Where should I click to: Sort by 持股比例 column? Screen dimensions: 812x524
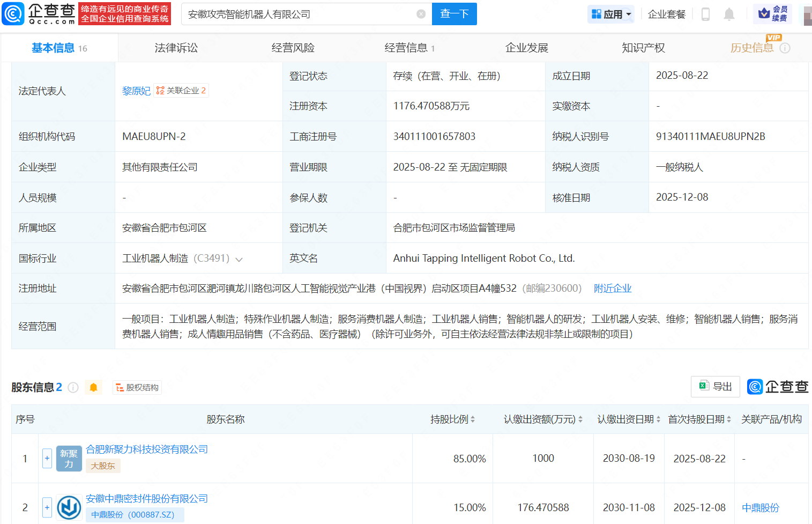[x=452, y=419]
